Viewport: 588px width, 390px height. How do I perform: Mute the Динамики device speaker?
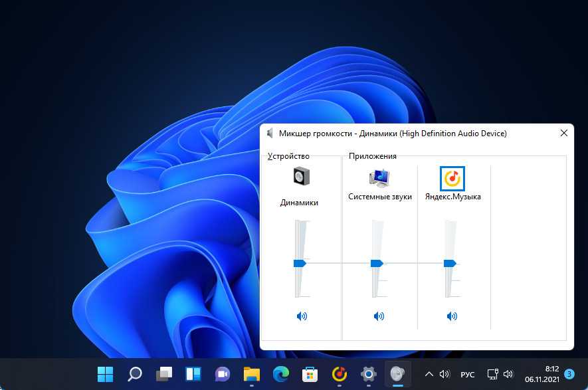pyautogui.click(x=302, y=316)
